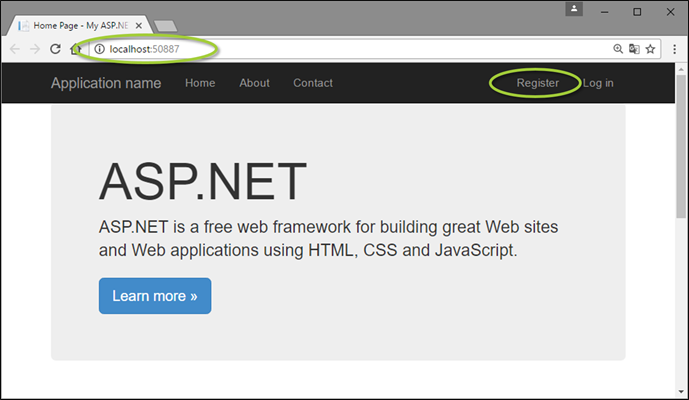Click the browser back arrow
Viewport: 689px width, 400px height.
coord(15,49)
